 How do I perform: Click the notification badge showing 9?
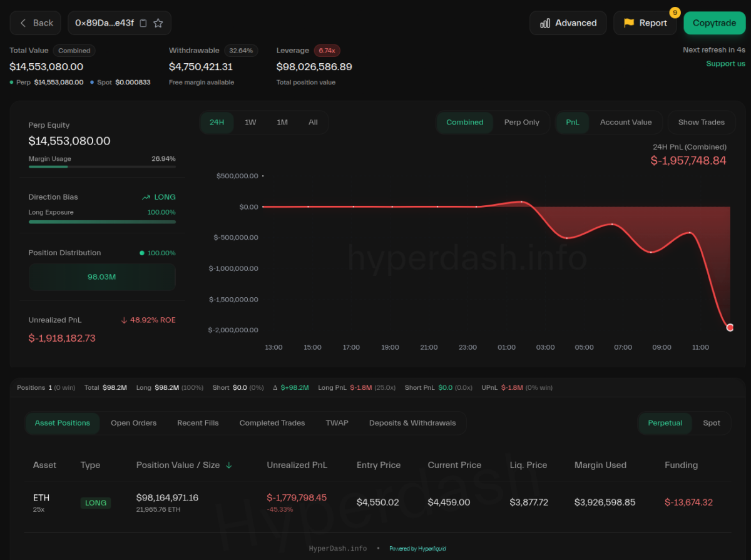click(675, 13)
